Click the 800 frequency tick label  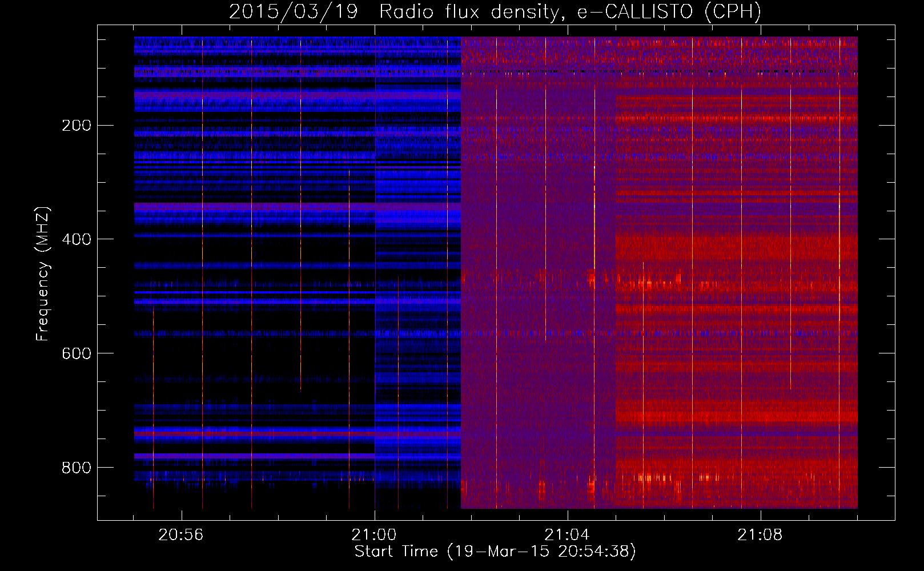(x=76, y=468)
